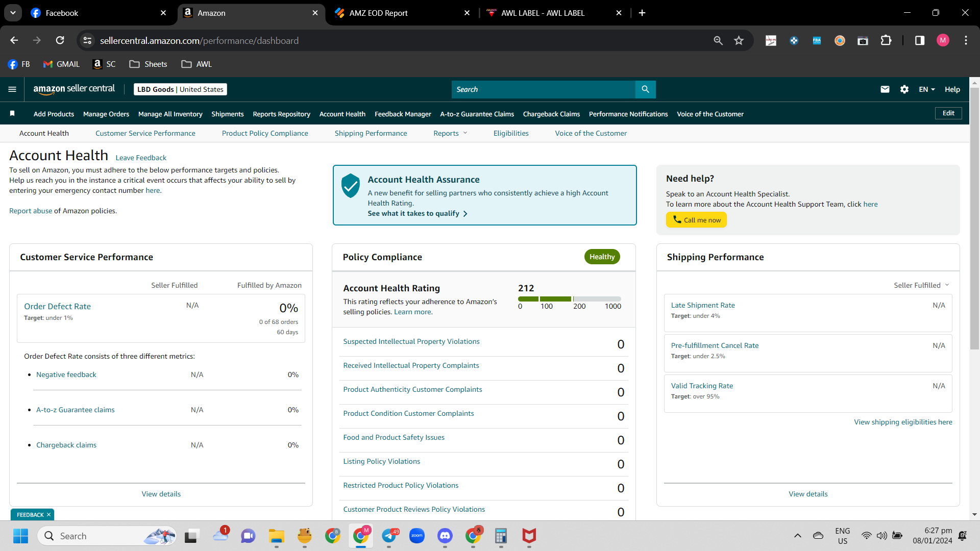Show hidden system tray icons chevron
Screen dimensions: 980x551
coord(797,536)
